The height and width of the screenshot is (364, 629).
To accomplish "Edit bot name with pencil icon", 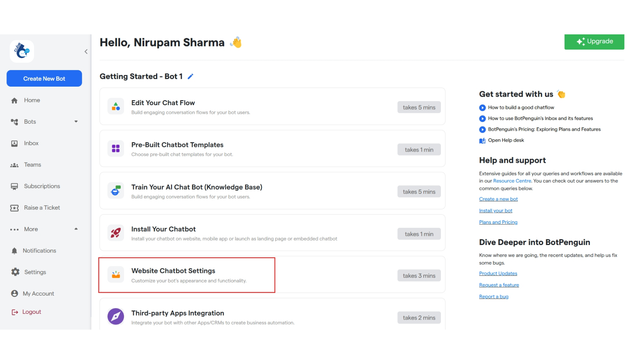I will coord(190,77).
